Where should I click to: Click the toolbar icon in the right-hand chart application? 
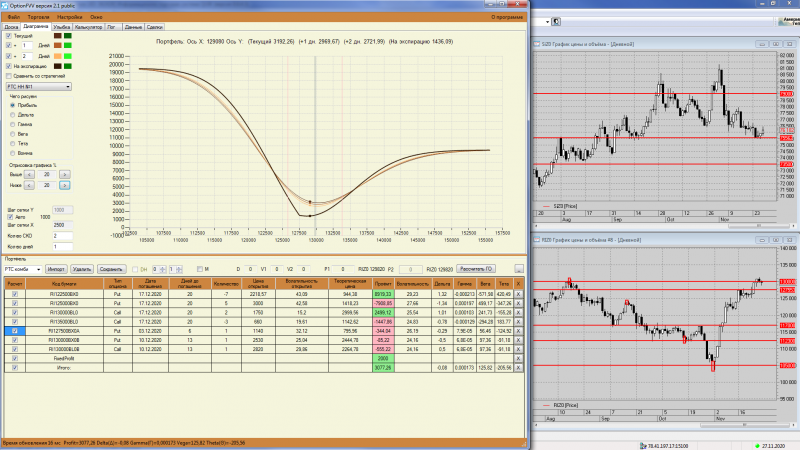pos(556,21)
